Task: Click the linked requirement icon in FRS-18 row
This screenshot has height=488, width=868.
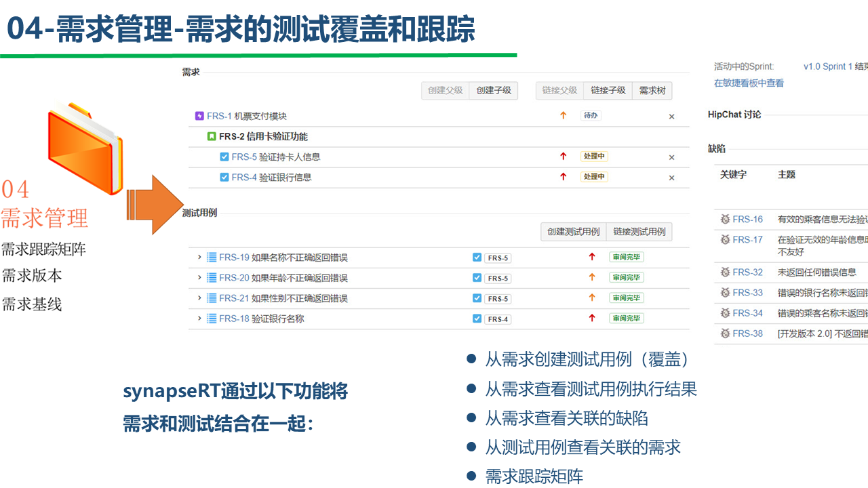Action: click(477, 319)
